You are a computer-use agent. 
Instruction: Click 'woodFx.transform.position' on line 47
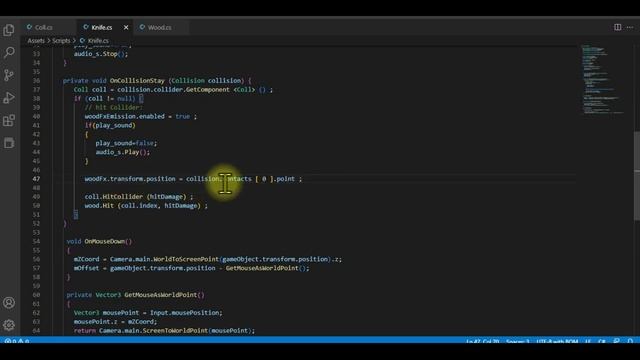click(130, 179)
